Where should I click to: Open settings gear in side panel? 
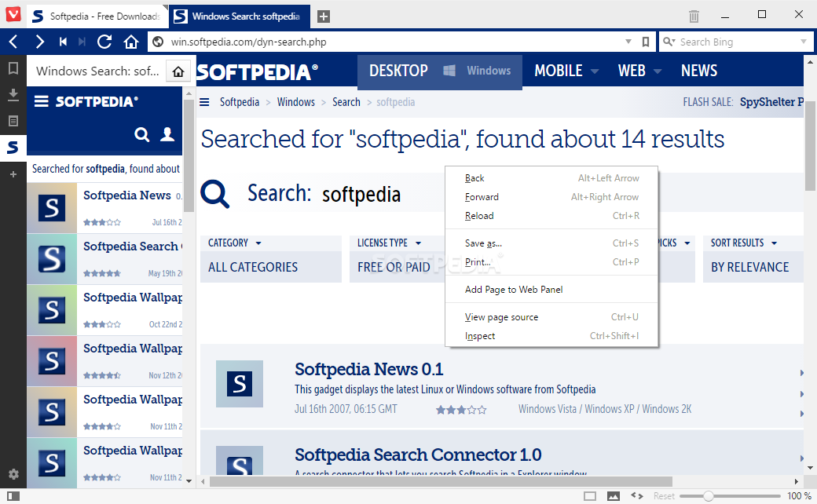13,474
